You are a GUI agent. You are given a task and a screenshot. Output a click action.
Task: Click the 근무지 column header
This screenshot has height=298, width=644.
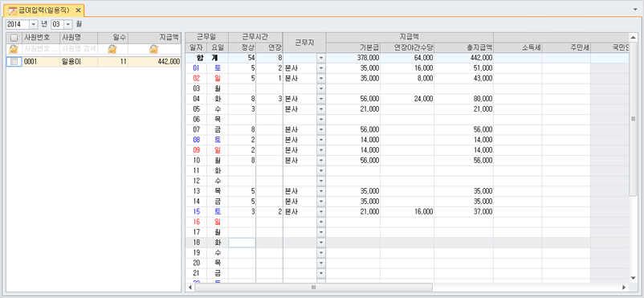(x=304, y=43)
